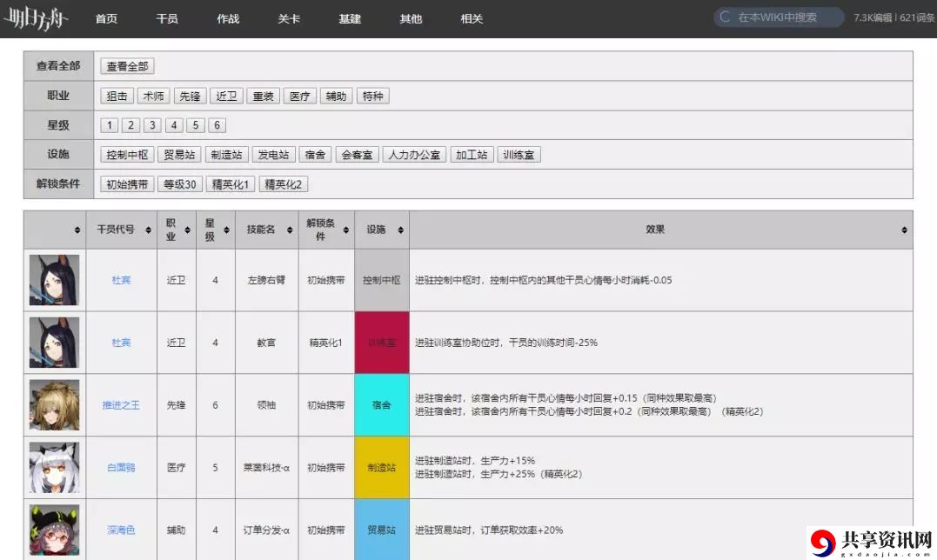
Task: Filter by 初始携带 unlock condition button
Action: click(127, 184)
